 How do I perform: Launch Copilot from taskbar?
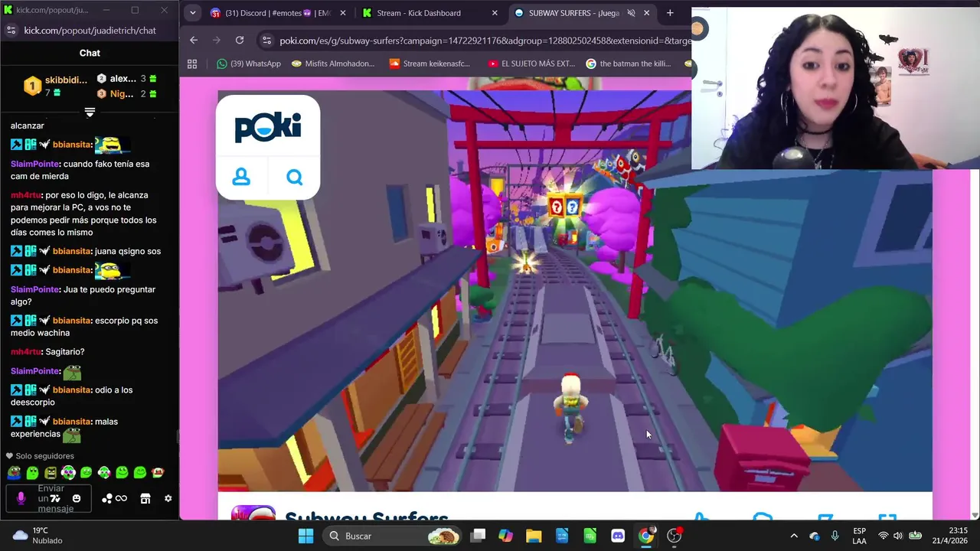[505, 536]
